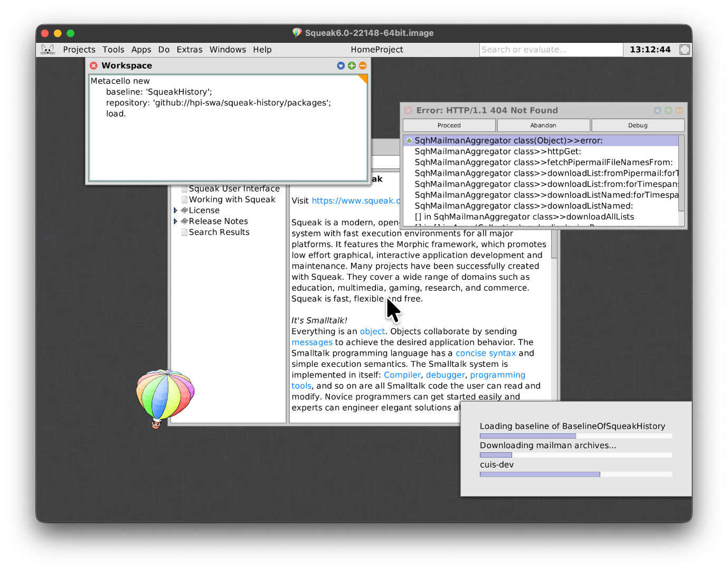Click the orange corner marker in Workspace
This screenshot has width=728, height=570.
coord(363,79)
